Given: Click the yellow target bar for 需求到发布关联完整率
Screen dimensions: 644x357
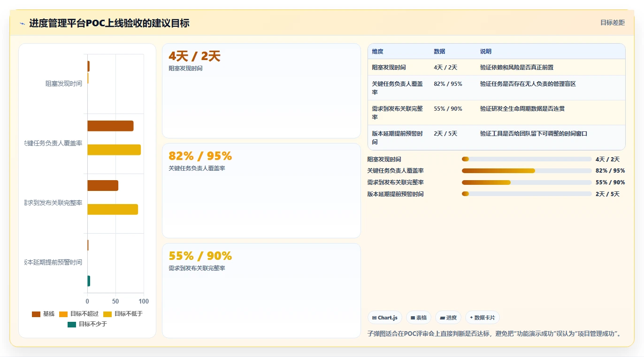Looking at the screenshot, I should click(x=113, y=209).
